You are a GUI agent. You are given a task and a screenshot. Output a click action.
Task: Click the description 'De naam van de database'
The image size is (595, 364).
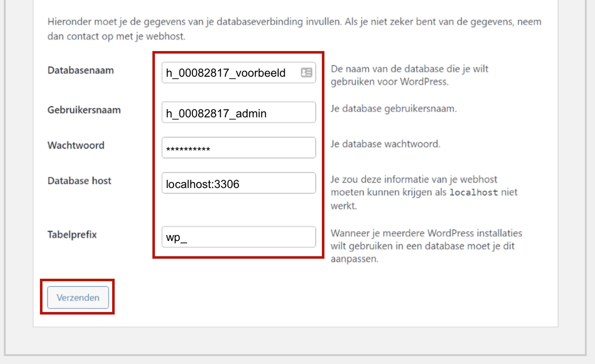tap(410, 75)
